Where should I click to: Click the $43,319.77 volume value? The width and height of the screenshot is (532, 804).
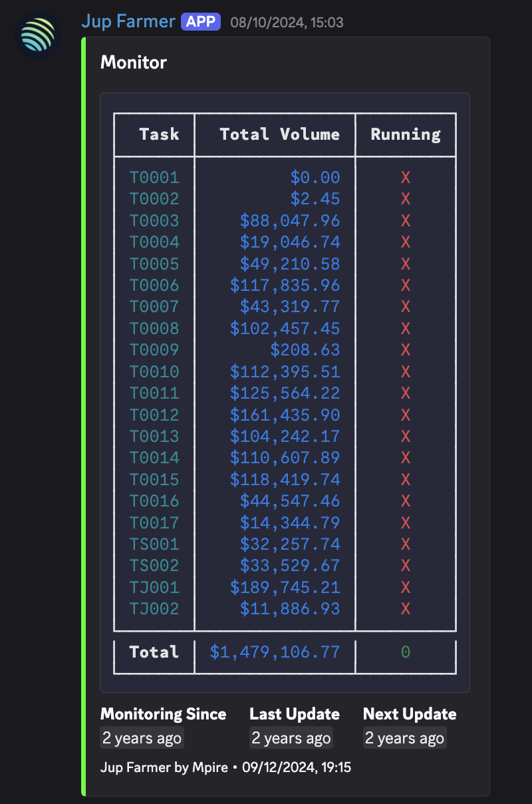290,307
